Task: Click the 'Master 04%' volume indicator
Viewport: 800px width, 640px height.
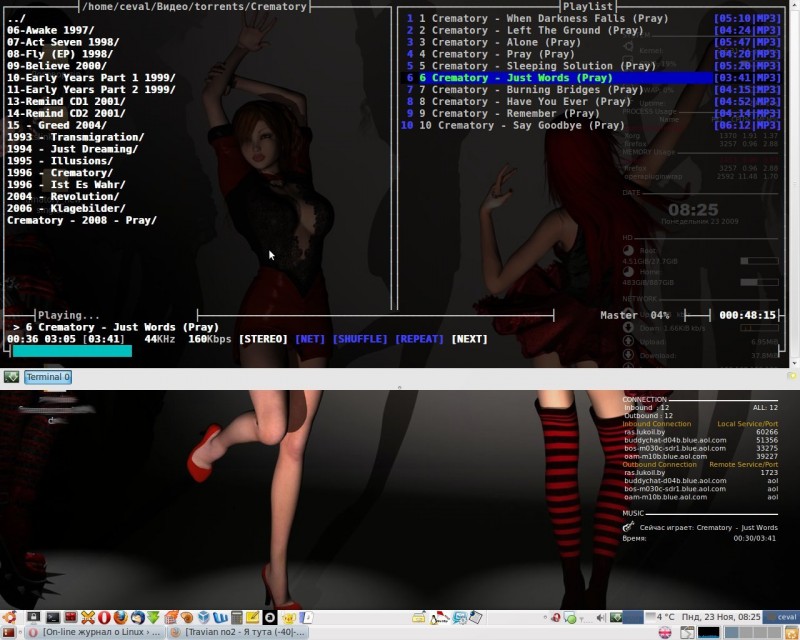Action: [635, 315]
